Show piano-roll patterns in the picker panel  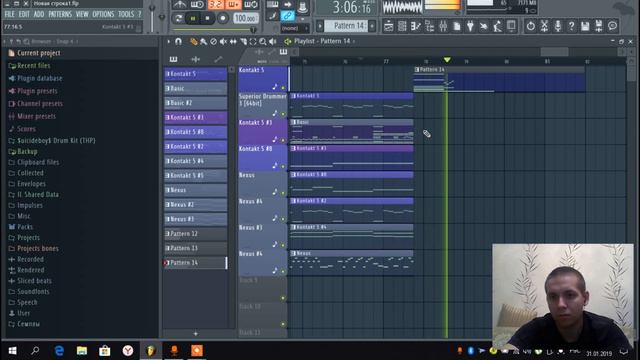click(x=173, y=60)
